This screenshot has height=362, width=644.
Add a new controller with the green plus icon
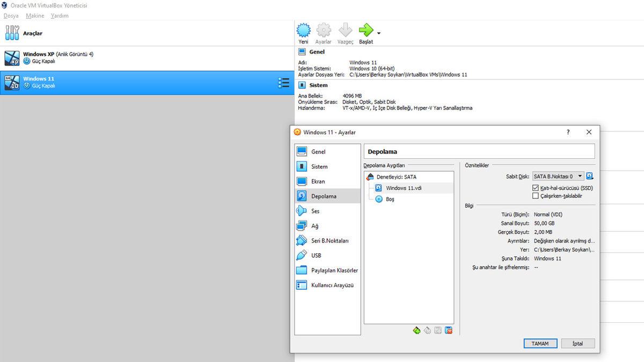(416, 330)
